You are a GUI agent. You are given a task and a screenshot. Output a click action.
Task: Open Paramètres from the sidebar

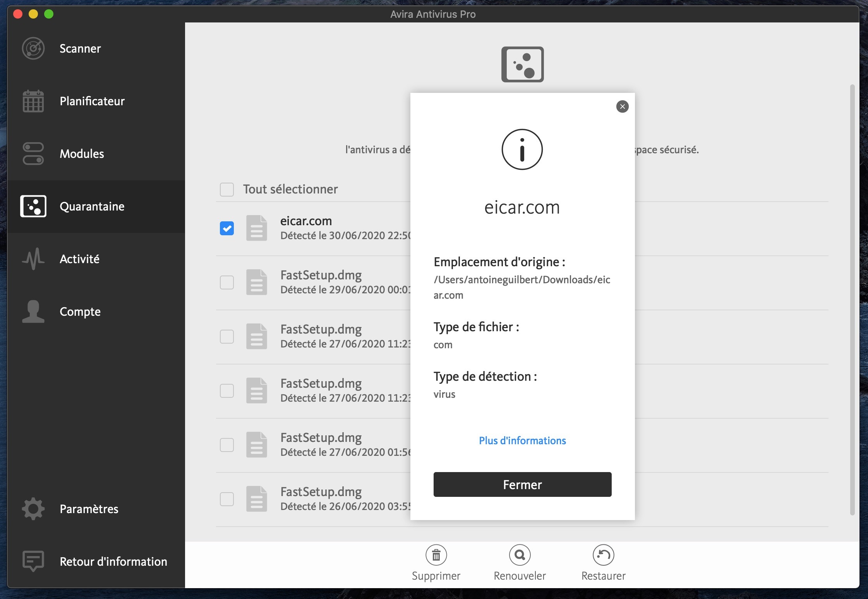tap(96, 509)
